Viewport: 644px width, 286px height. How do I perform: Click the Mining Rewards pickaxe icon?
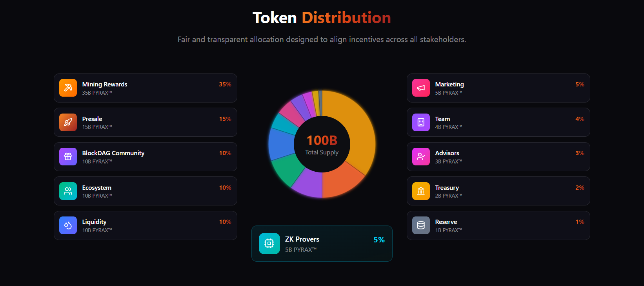click(68, 88)
